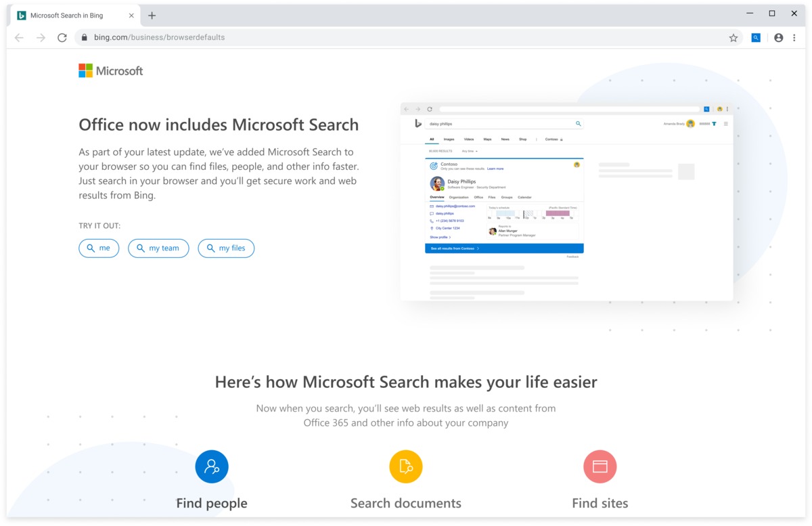Open the Any time filter dropdown

(x=469, y=151)
